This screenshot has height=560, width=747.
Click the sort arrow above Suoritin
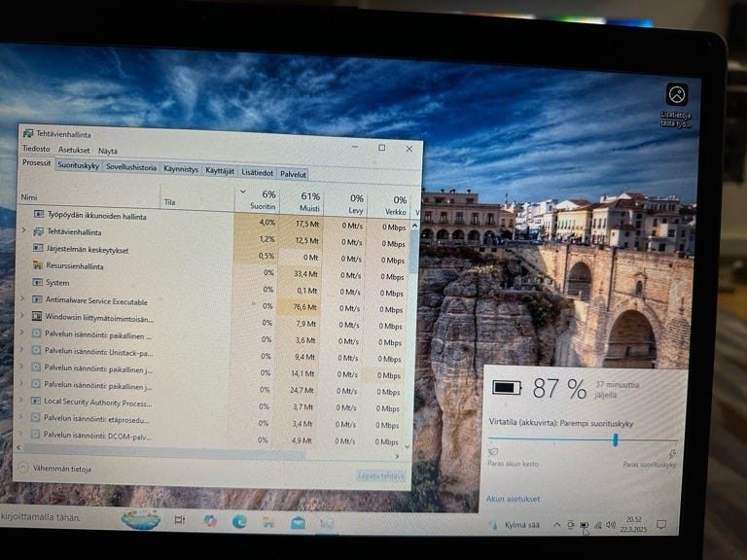243,192
